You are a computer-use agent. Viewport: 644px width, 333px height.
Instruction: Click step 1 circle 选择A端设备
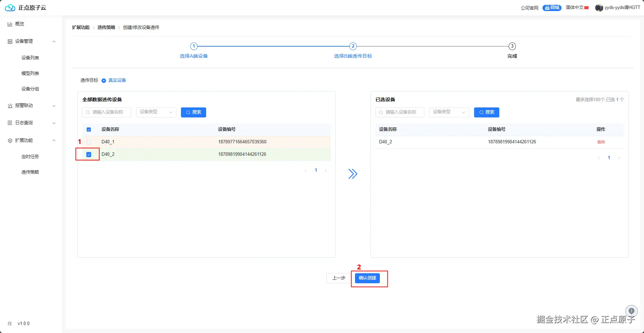click(194, 46)
